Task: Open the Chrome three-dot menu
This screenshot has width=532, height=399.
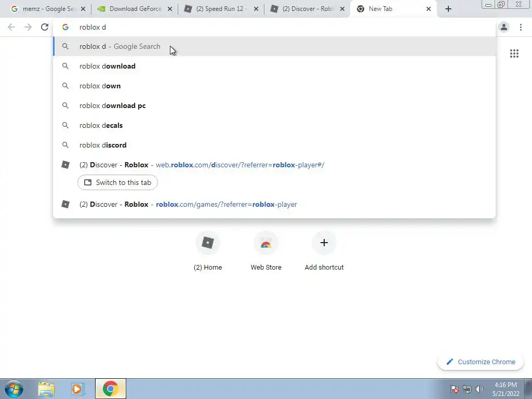Action: [521, 27]
